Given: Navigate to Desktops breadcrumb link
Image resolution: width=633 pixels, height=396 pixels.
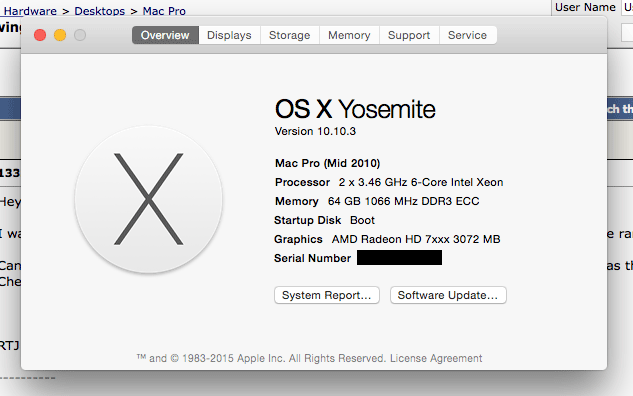Looking at the screenshot, I should (x=100, y=11).
